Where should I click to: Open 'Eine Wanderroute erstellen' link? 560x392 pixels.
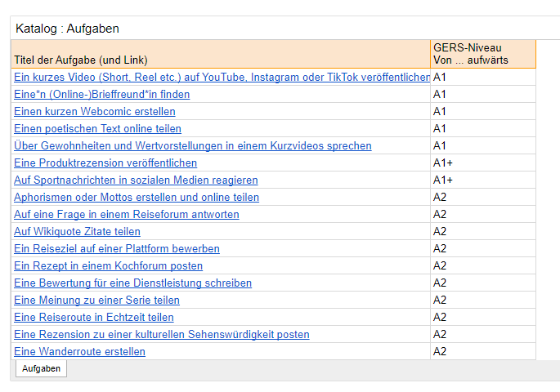79,352
